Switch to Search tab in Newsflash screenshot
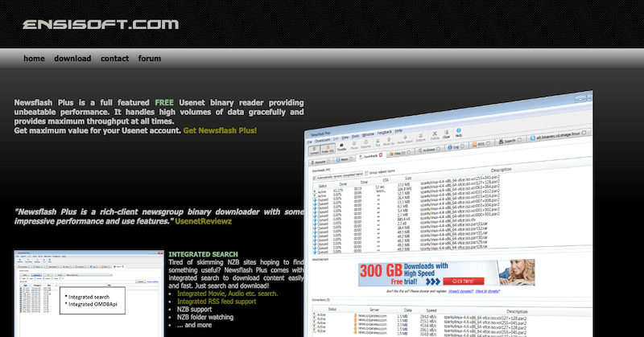 [510, 141]
